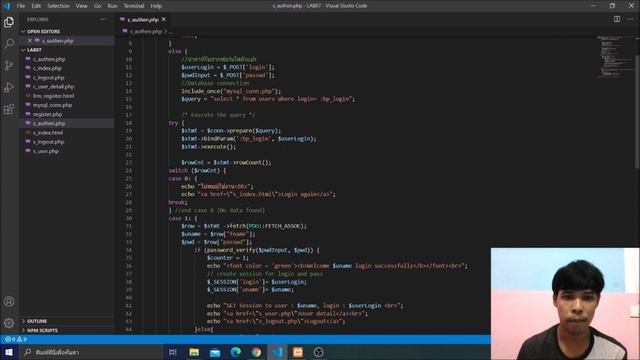
Task: Open the Manage gear icon
Action: (x=9, y=323)
